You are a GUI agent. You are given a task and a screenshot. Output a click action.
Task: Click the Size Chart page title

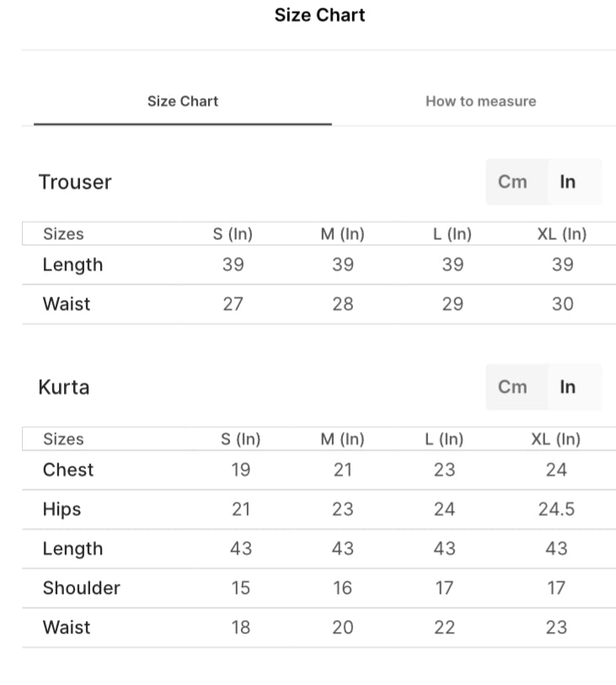[319, 15]
